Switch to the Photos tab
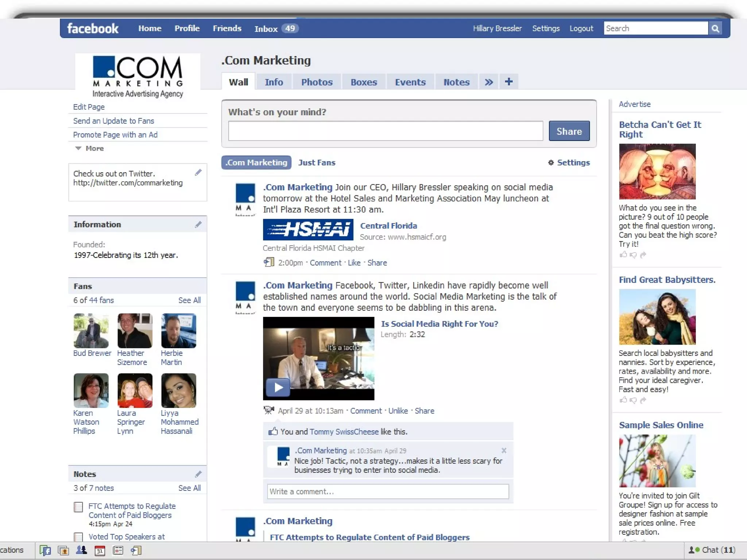The width and height of the screenshot is (747, 560). tap(317, 82)
